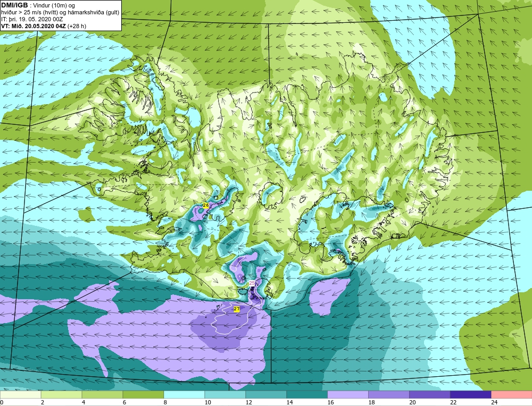
Task: Click legend scale number 2
Action: 43,402
